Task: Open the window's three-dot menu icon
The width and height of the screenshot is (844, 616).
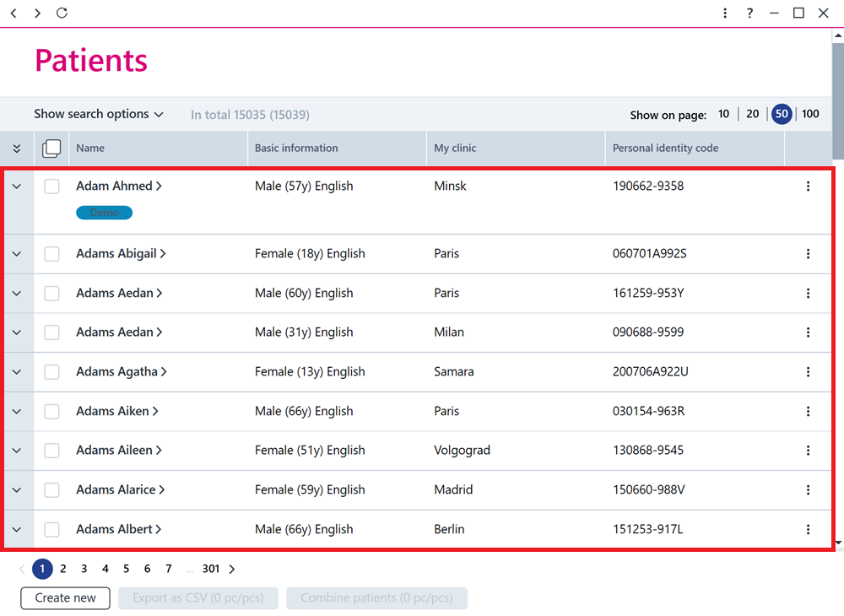Action: click(x=725, y=13)
